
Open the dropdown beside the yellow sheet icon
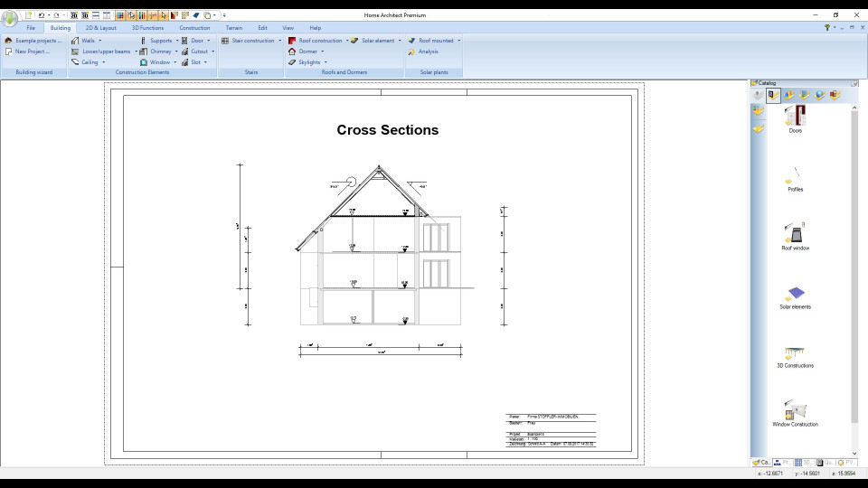(215, 15)
